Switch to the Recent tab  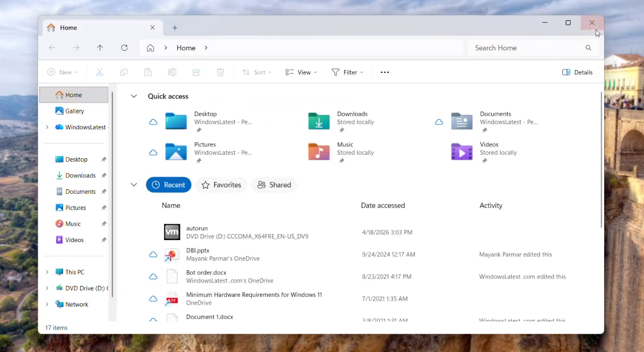(x=169, y=185)
